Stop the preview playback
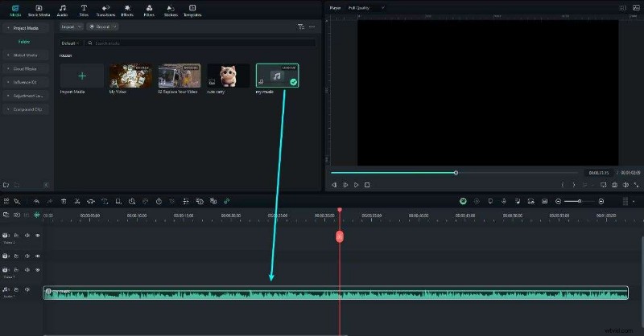Image resolution: width=644 pixels, height=336 pixels. [x=367, y=185]
